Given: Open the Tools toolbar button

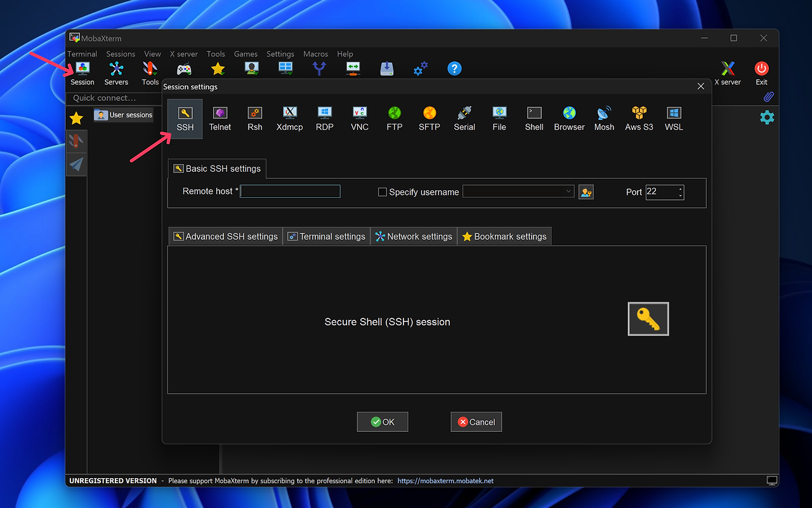Looking at the screenshot, I should 150,73.
